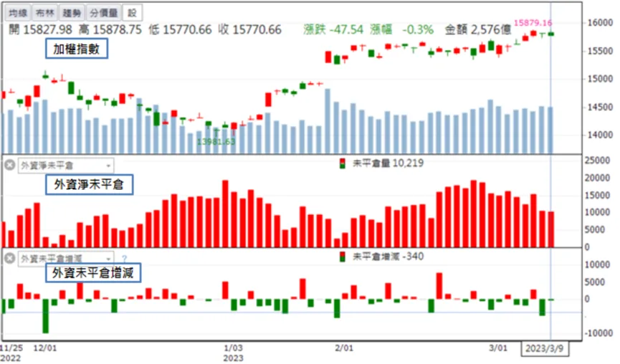Click the -10000 axis label

(x=598, y=334)
